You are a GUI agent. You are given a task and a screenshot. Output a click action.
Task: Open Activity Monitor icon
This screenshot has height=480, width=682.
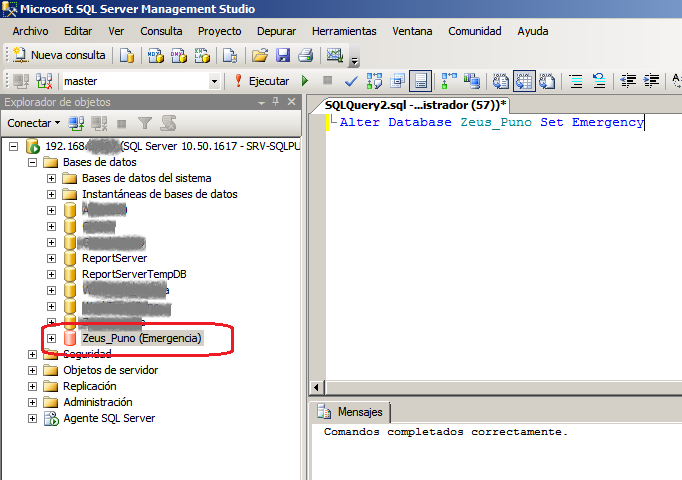click(x=334, y=56)
